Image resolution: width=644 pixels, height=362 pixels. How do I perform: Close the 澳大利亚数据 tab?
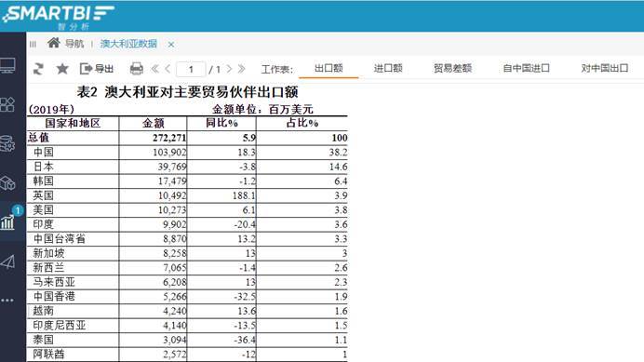171,45
